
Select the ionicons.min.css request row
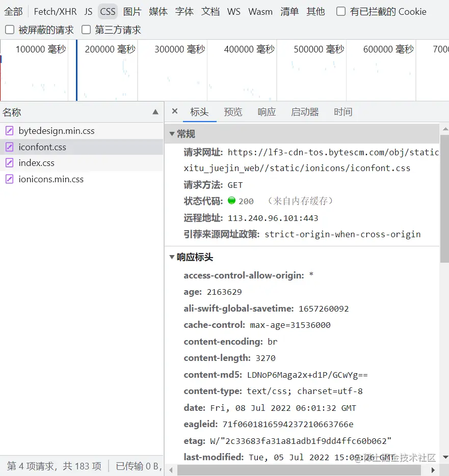[x=82, y=179]
